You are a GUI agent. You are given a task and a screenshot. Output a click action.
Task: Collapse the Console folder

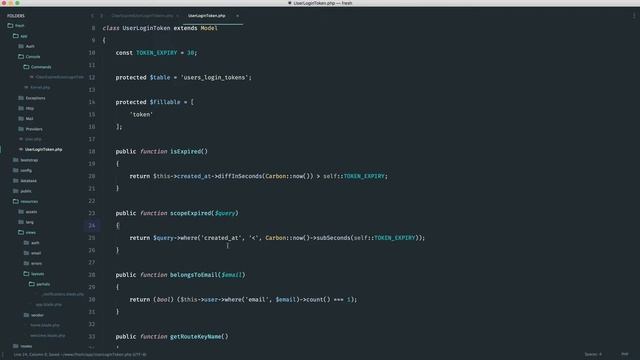tap(21, 56)
